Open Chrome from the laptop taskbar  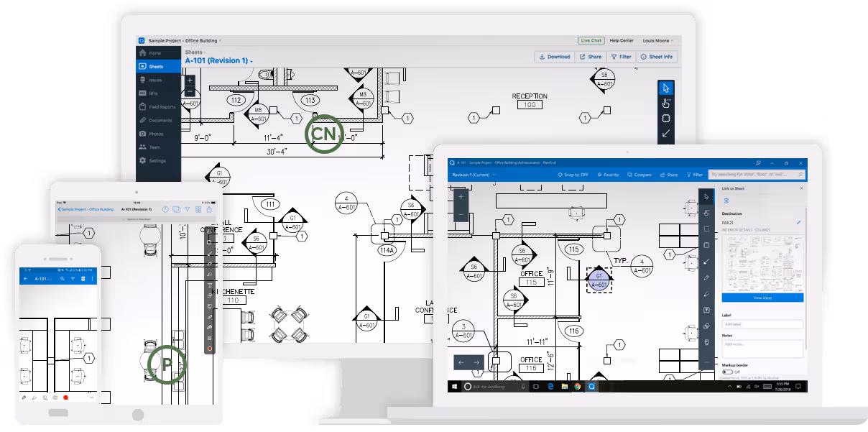[x=578, y=386]
